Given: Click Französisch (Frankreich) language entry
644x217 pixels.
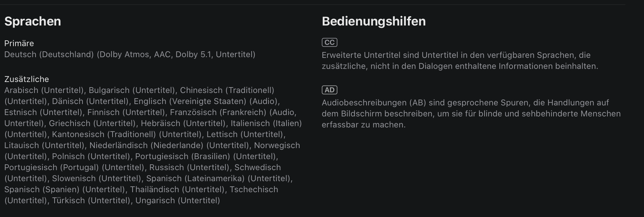Looking at the screenshot, I should pyautogui.click(x=218, y=112).
